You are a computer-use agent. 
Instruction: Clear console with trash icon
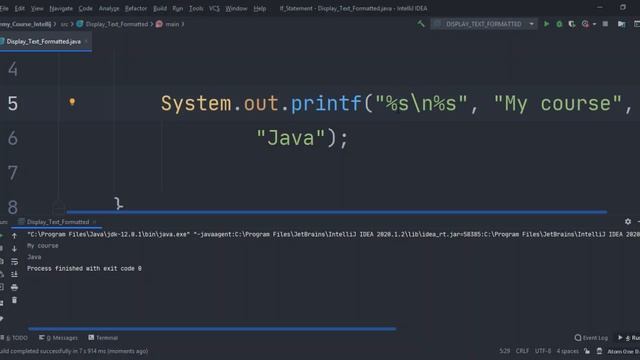pyautogui.click(x=14, y=300)
